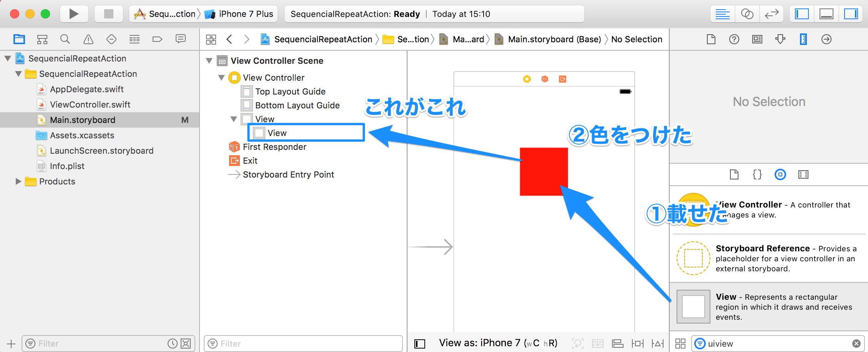The image size is (868, 352).
Task: Stop the running scheme
Action: coord(109,14)
